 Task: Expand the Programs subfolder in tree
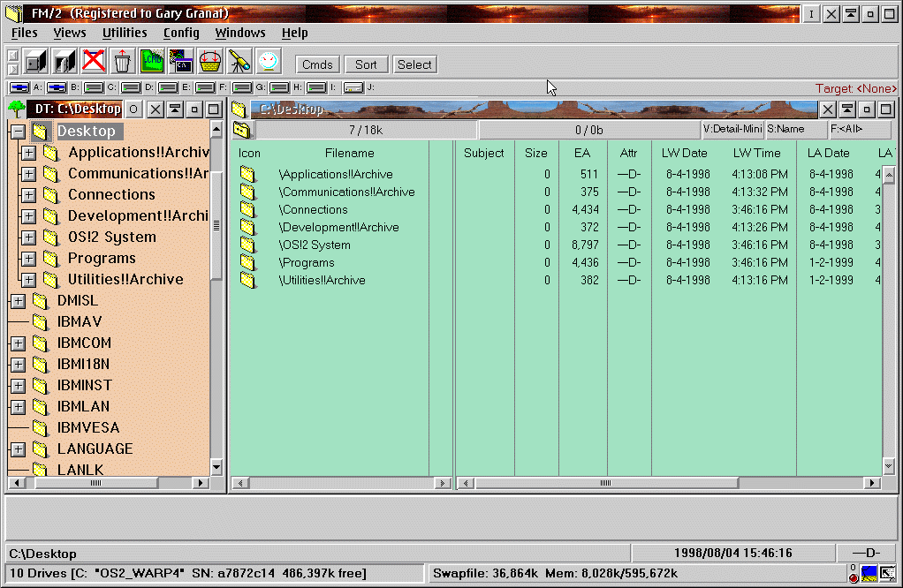pos(28,259)
